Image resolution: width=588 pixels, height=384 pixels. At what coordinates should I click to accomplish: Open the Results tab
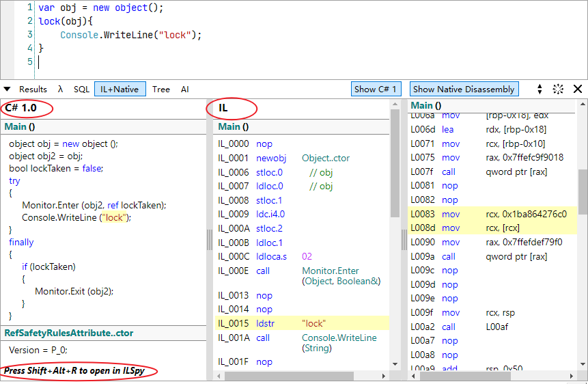click(33, 90)
